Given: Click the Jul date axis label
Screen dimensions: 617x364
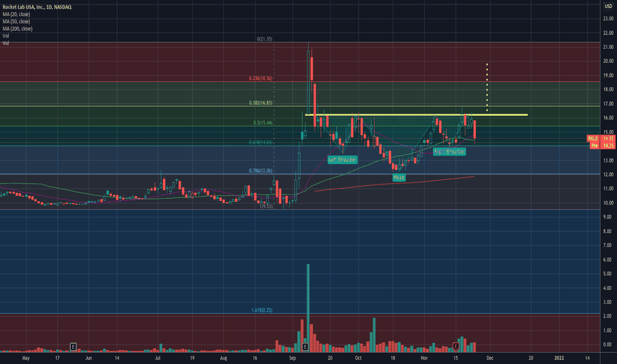Looking at the screenshot, I should (x=158, y=358).
